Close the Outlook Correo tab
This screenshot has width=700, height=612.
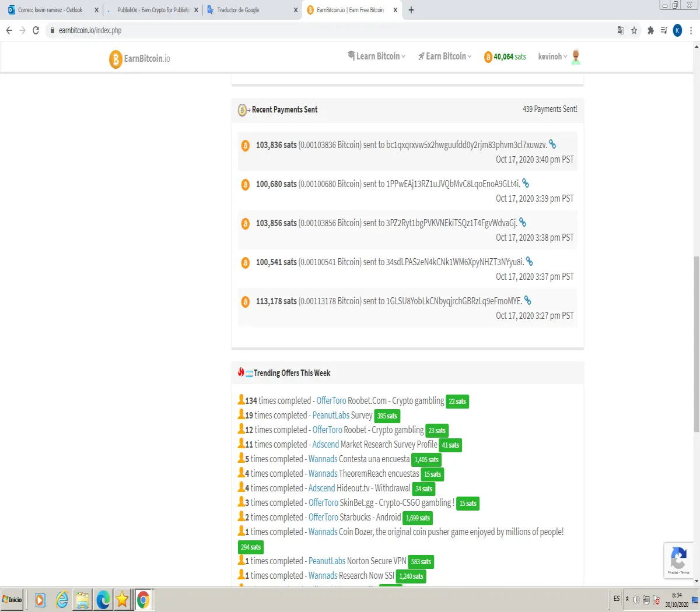[x=97, y=10]
